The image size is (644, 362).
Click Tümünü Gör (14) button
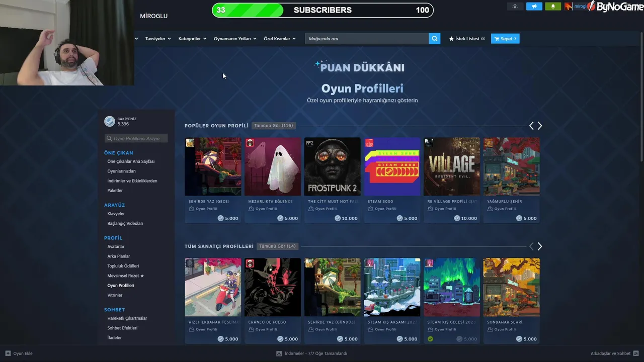(278, 246)
